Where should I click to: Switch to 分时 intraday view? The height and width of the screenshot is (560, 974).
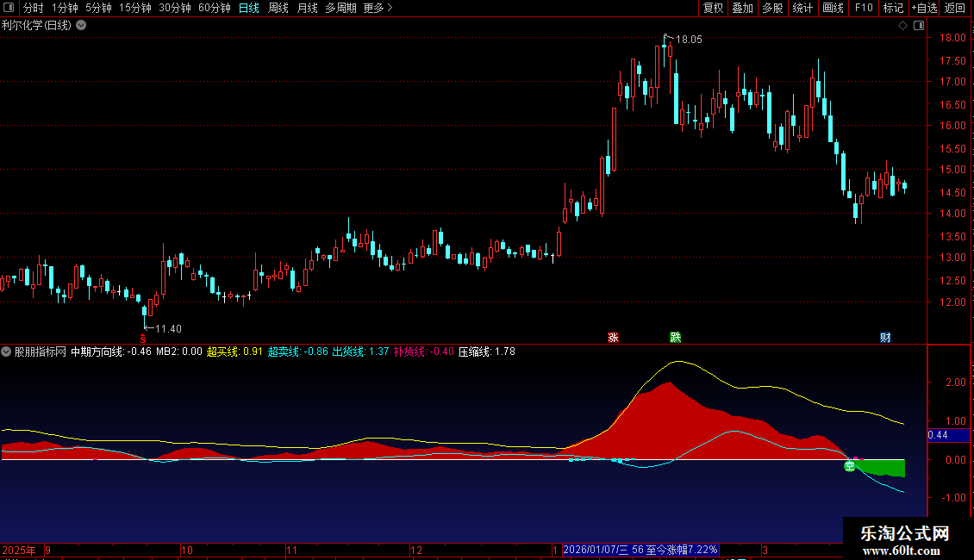tap(33, 8)
